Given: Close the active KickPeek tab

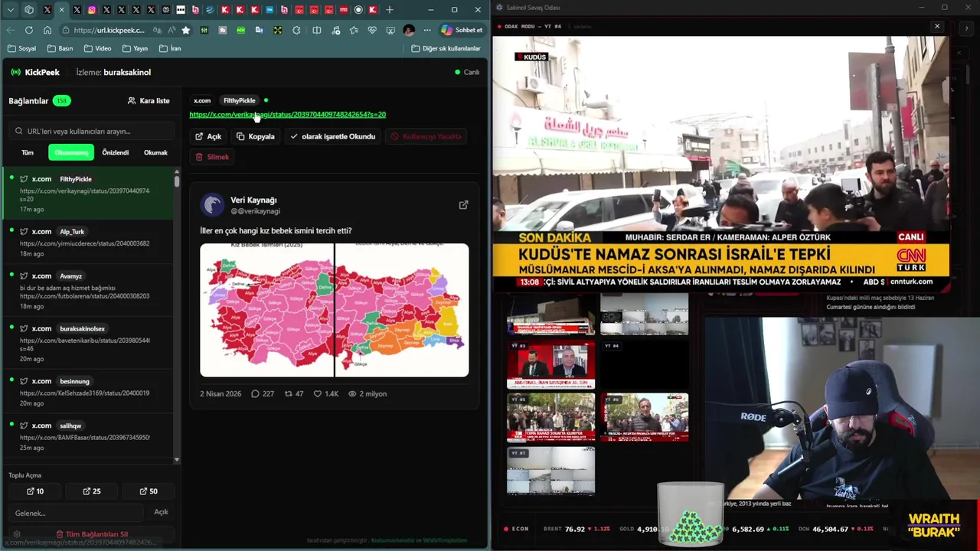Looking at the screenshot, I should pos(62,10).
